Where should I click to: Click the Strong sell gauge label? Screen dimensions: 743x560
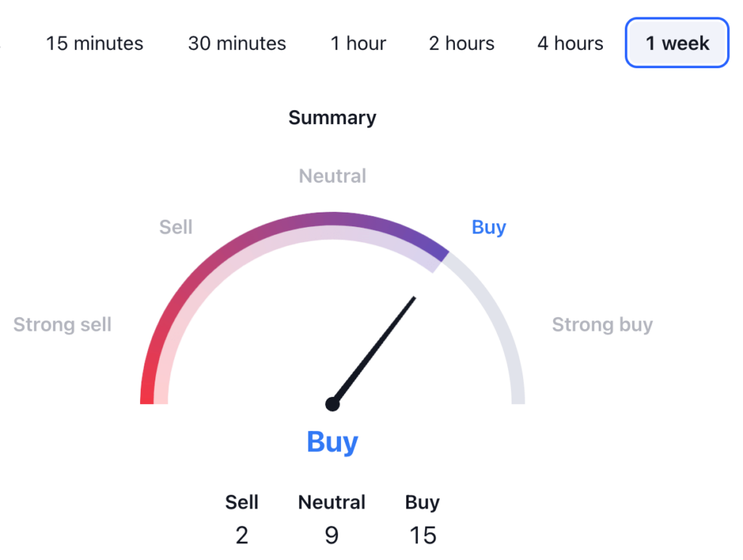62,324
